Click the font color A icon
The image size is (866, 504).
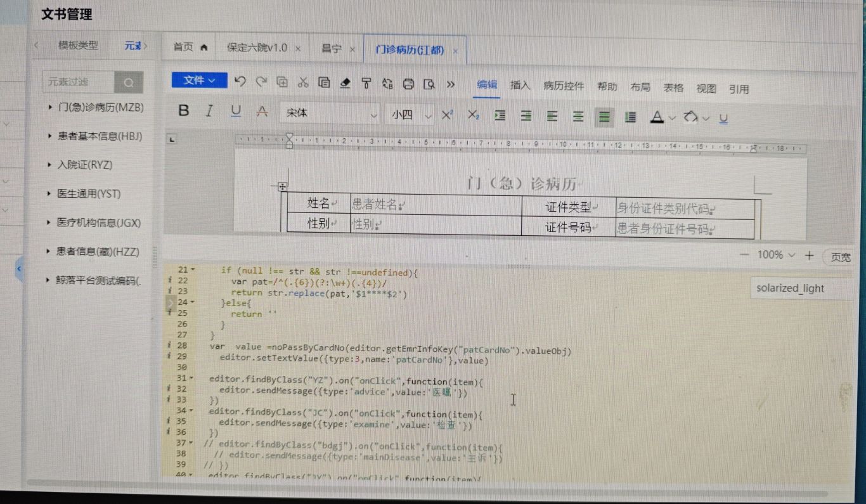click(x=657, y=117)
